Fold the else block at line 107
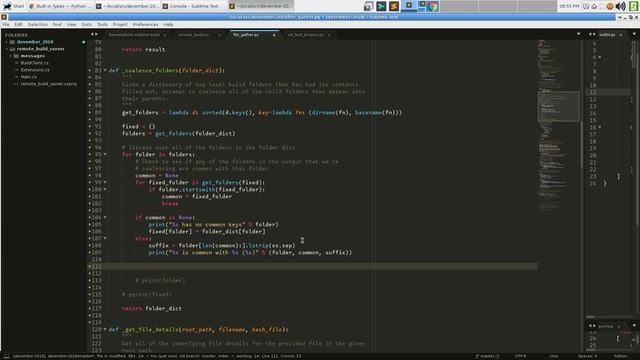The height and width of the screenshot is (360, 640). point(105,238)
